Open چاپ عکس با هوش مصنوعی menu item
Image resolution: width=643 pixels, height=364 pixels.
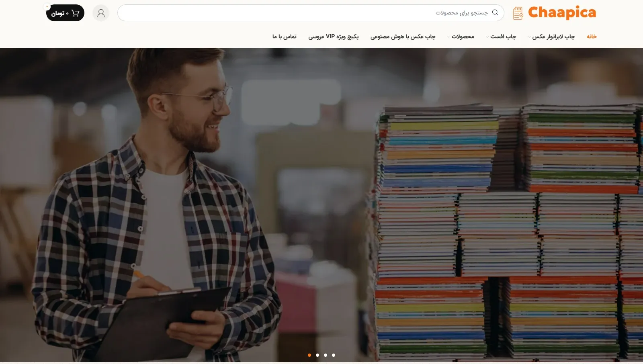click(403, 37)
